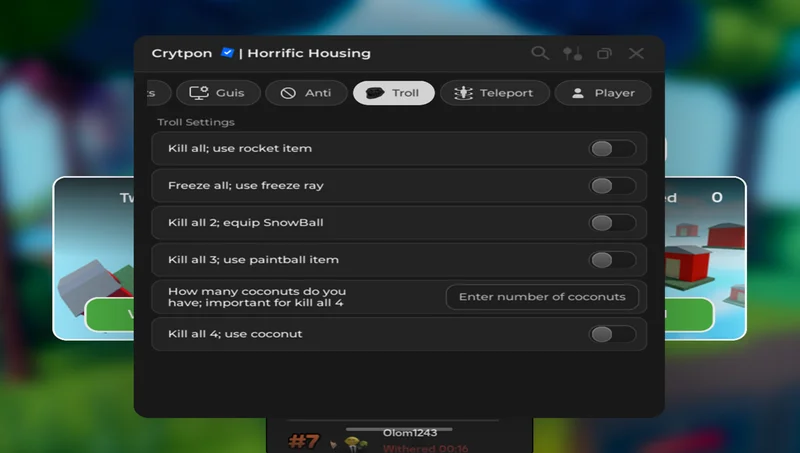The image size is (800, 453).
Task: Go to the Teleport tab
Action: (x=494, y=93)
